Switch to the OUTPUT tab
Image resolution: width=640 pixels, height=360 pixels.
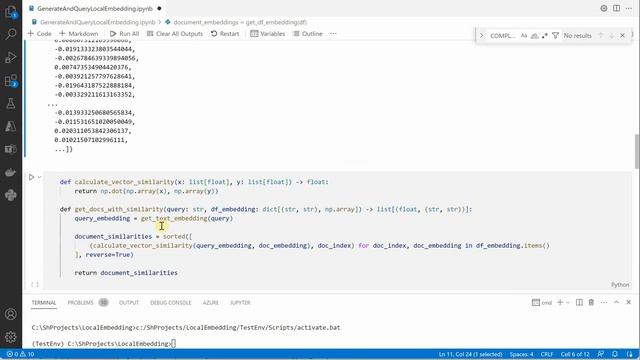[129, 302]
